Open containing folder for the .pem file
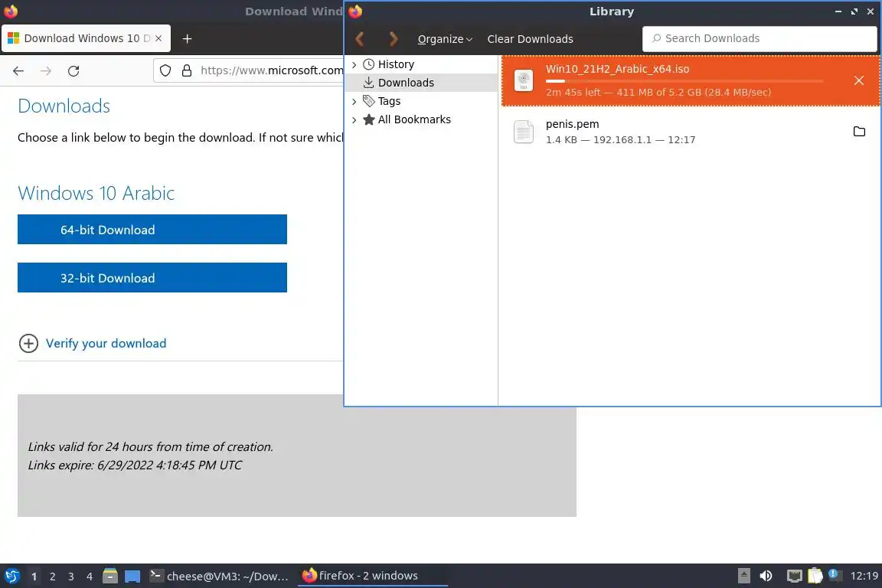 point(859,132)
